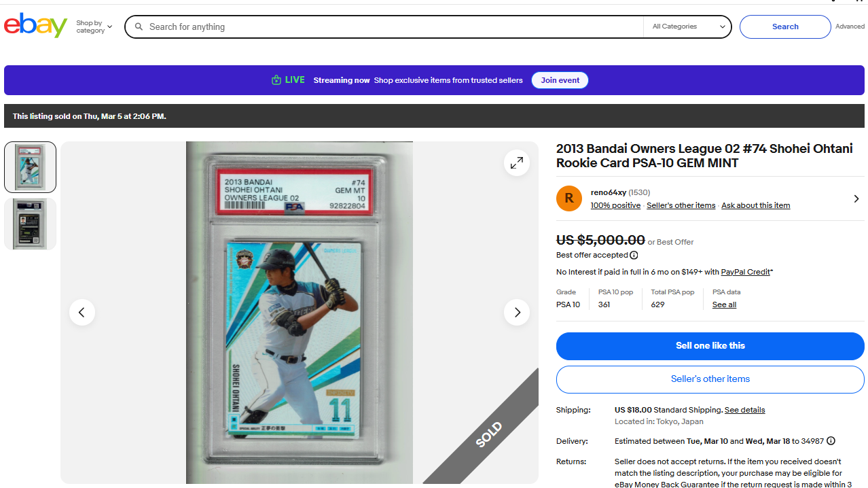Open PSA data See all link
Image resolution: width=868 pixels, height=488 pixels.
coord(724,304)
